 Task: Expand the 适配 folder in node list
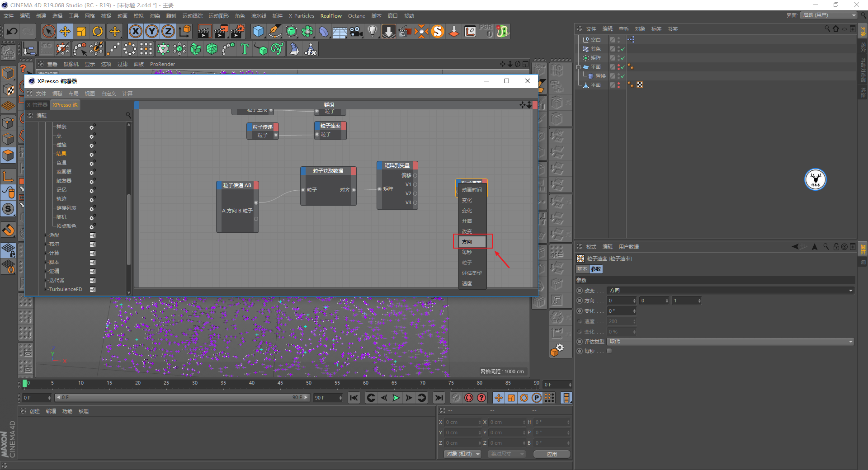click(47, 235)
